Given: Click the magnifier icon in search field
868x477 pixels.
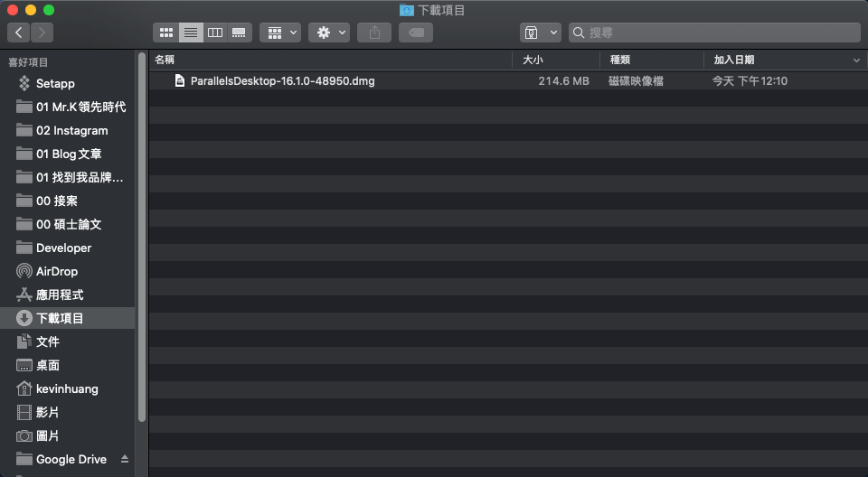Looking at the screenshot, I should [579, 33].
